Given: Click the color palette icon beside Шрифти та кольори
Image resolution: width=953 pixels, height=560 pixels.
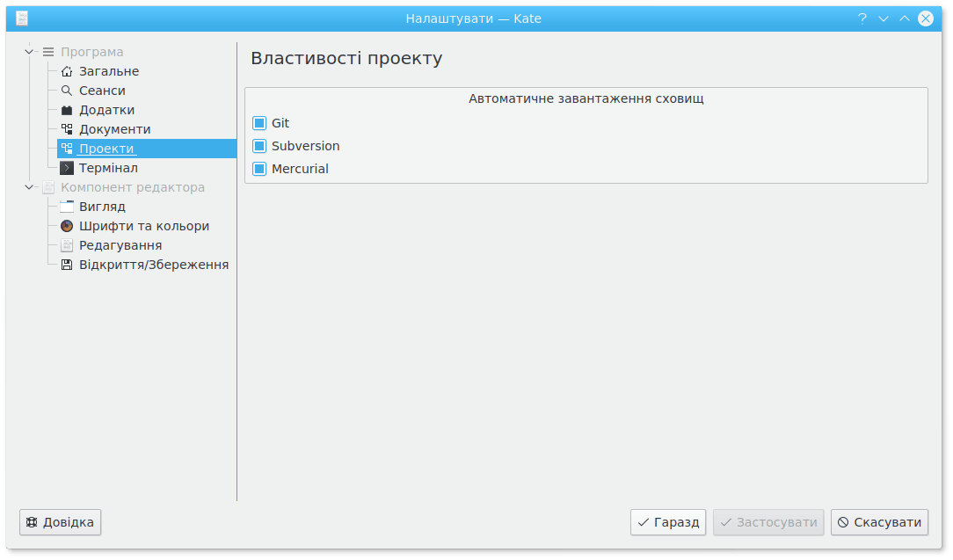Looking at the screenshot, I should (67, 226).
